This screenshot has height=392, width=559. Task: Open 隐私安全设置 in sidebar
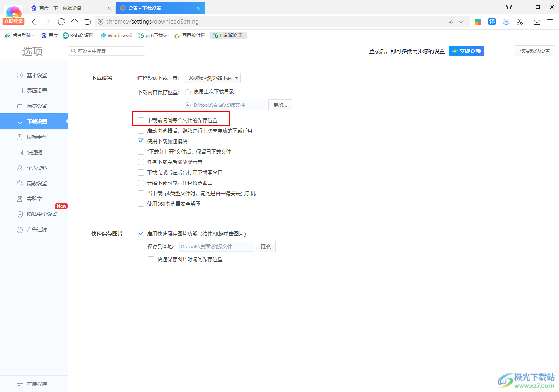(x=34, y=214)
